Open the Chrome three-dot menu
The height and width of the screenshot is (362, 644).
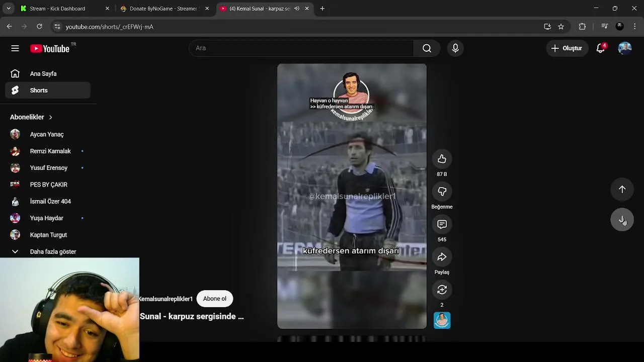click(x=635, y=27)
